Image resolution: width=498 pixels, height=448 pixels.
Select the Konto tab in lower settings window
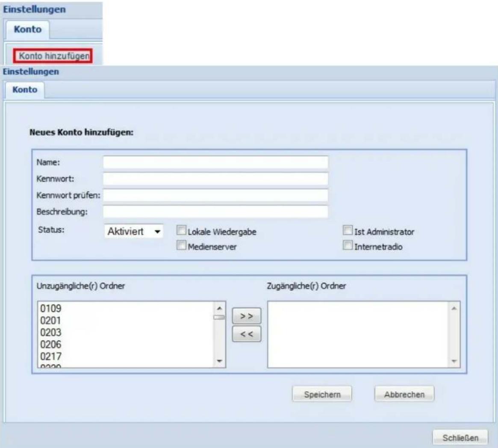pos(24,89)
